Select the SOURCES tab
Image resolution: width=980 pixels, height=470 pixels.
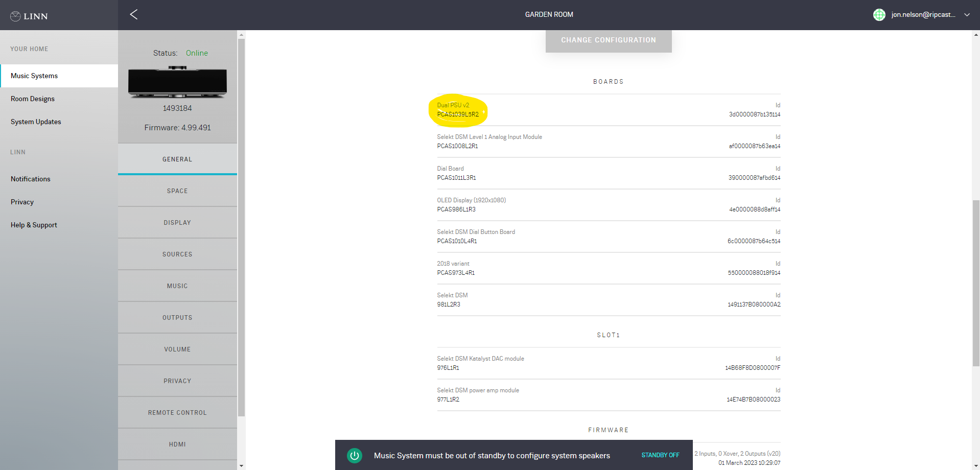[177, 254]
